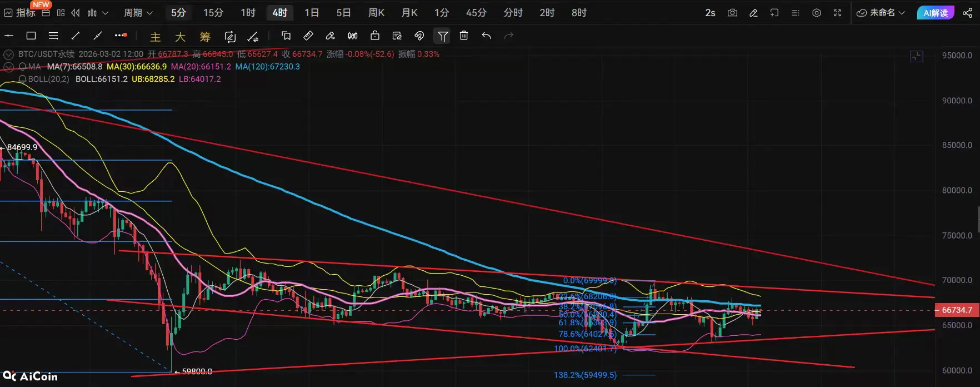Click the pencil edit drawing icon
The height and width of the screenshot is (387, 980).
tap(753, 13)
